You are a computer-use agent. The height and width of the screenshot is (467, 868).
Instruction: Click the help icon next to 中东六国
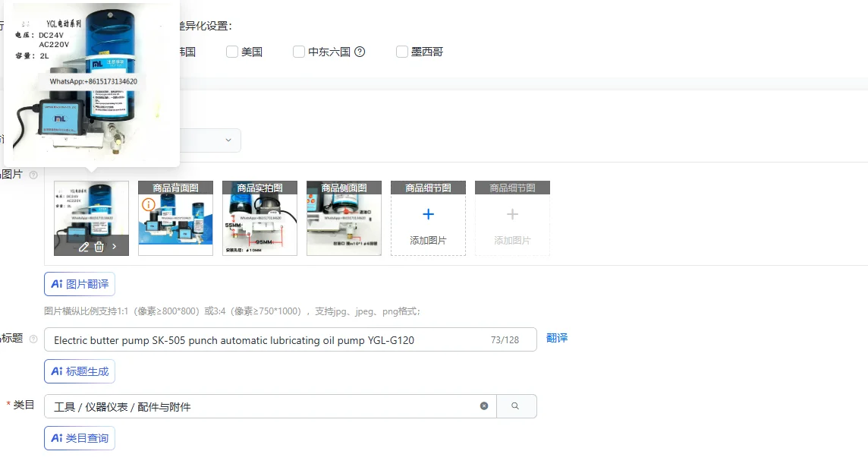tap(360, 52)
